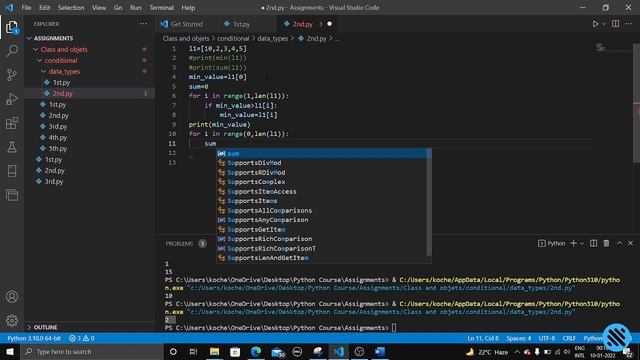Open the Manage gear icon
This screenshot has height=360, width=640.
(x=12, y=321)
